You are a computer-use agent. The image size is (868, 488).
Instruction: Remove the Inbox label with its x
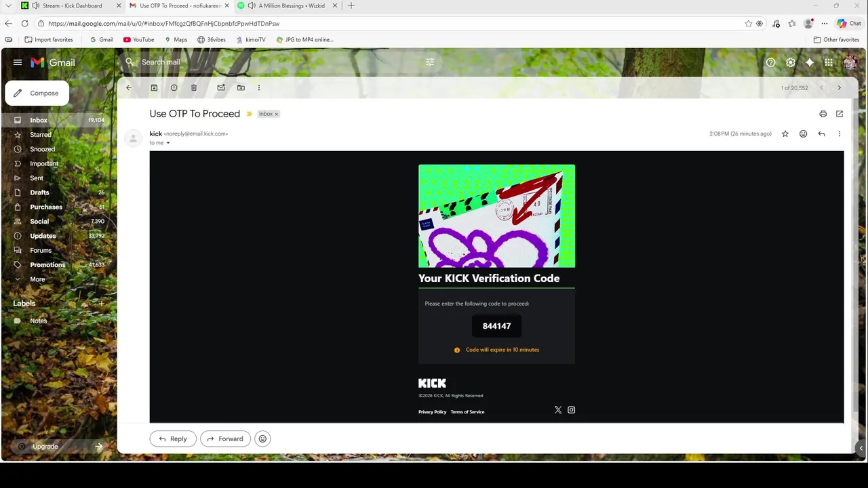click(277, 114)
